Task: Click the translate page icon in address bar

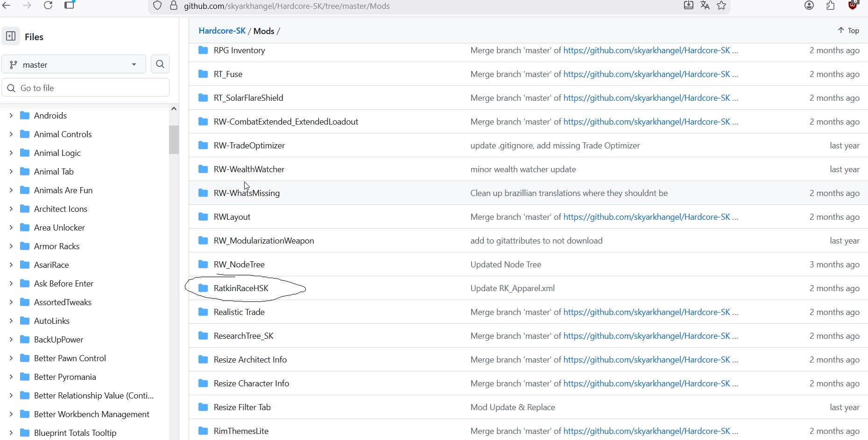Action: pyautogui.click(x=705, y=6)
